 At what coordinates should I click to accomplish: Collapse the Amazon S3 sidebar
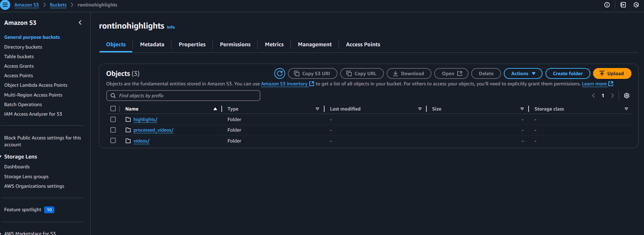pyautogui.click(x=80, y=22)
